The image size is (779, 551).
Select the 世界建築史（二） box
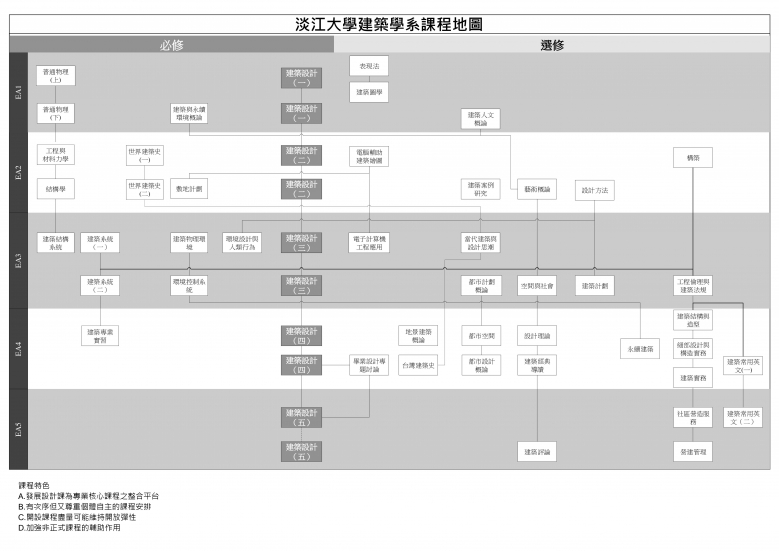pos(145,189)
